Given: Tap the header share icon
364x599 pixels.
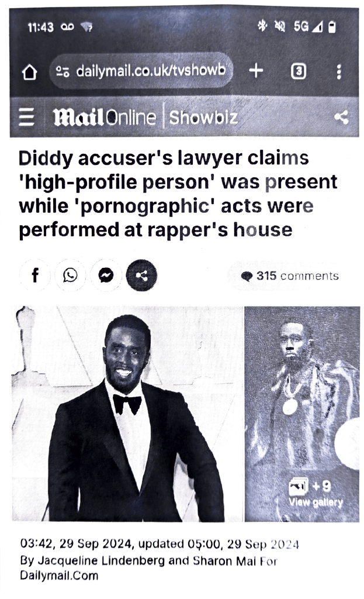Looking at the screenshot, I should (341, 117).
